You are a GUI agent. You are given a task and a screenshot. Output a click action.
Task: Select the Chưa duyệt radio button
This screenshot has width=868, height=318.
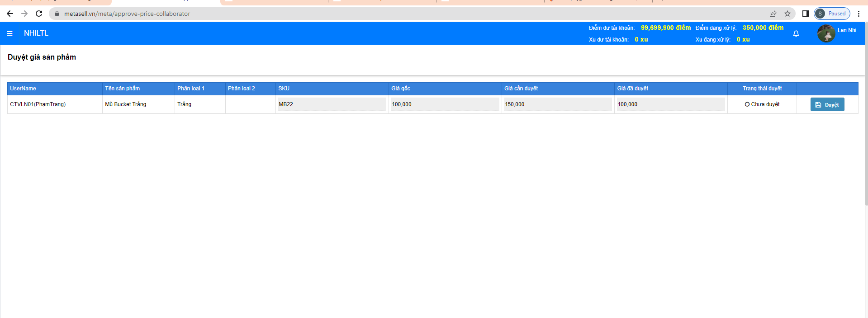[x=747, y=104]
